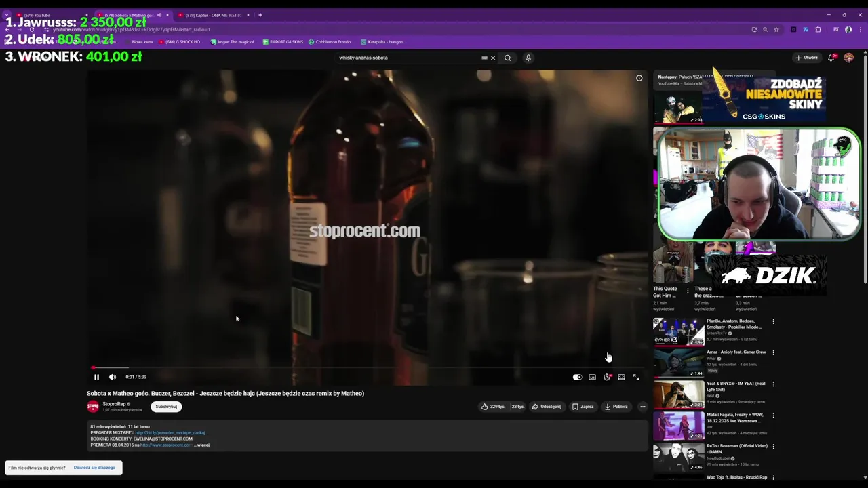This screenshot has width=868, height=488.
Task: Open the StoproRap channel name link
Action: click(114, 404)
